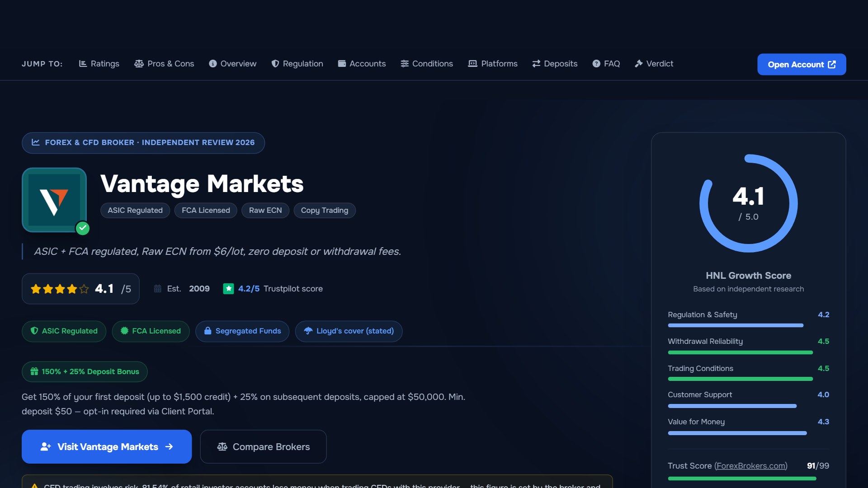Image resolution: width=868 pixels, height=488 pixels.
Task: Click the umbrella icon on Lloyd's cover badge
Action: coord(308,331)
